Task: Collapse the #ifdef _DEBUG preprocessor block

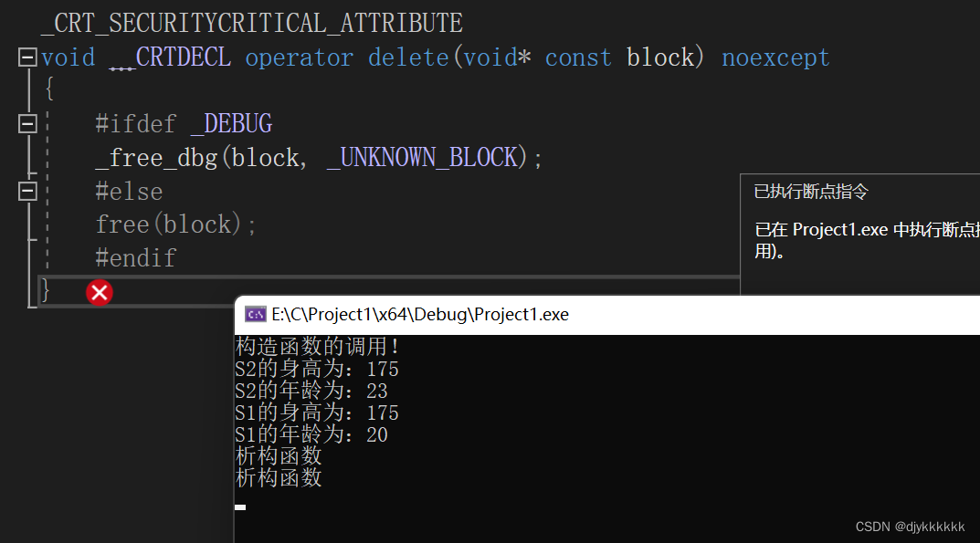Action: (x=26, y=123)
